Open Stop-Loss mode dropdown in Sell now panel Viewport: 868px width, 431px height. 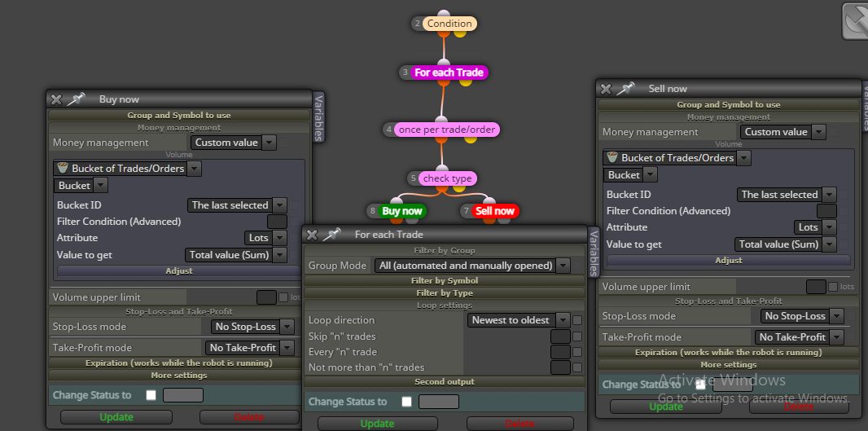(x=801, y=316)
